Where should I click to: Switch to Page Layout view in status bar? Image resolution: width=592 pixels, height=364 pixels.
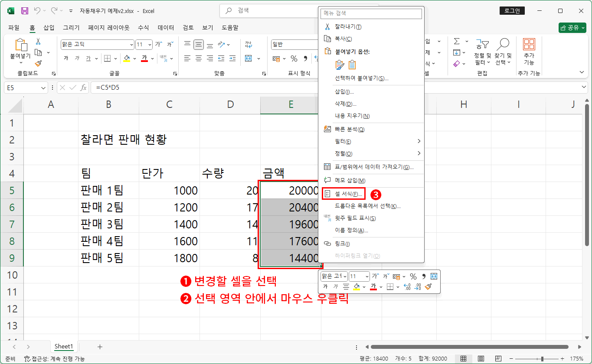481,359
